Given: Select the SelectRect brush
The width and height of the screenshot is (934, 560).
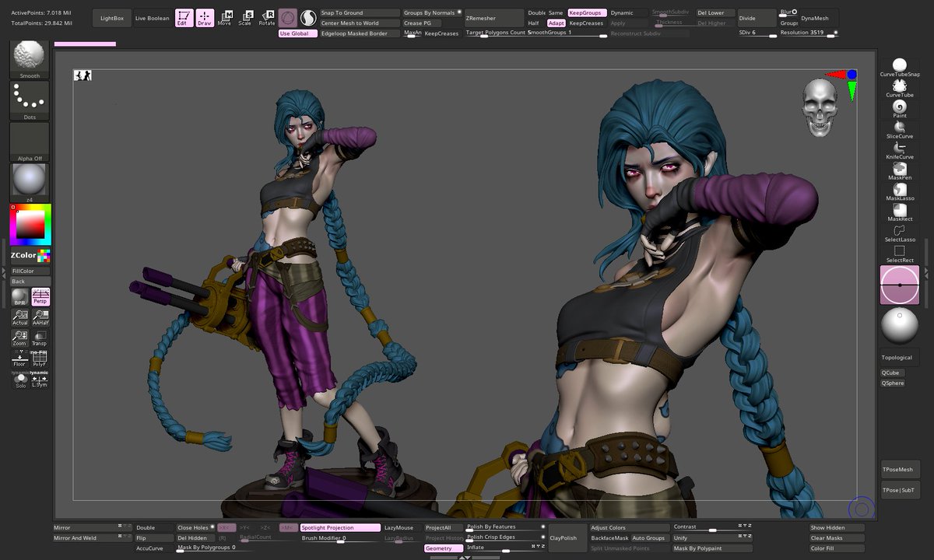Looking at the screenshot, I should [x=900, y=254].
